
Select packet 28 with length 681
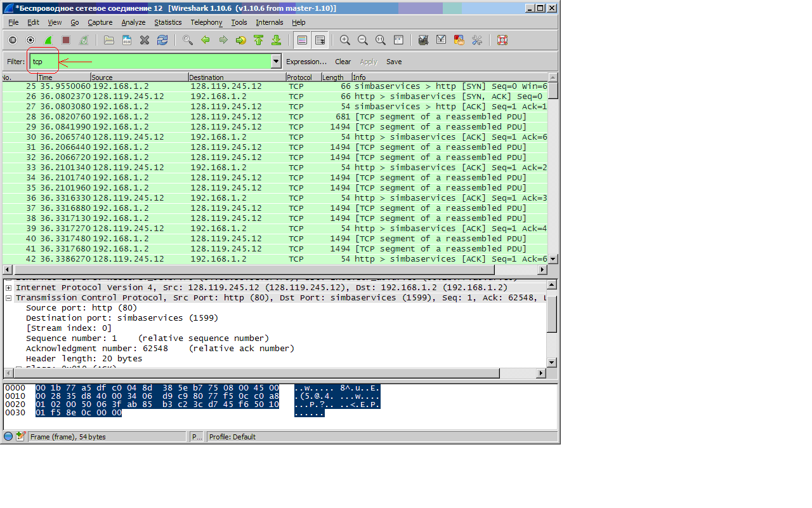pyautogui.click(x=274, y=117)
